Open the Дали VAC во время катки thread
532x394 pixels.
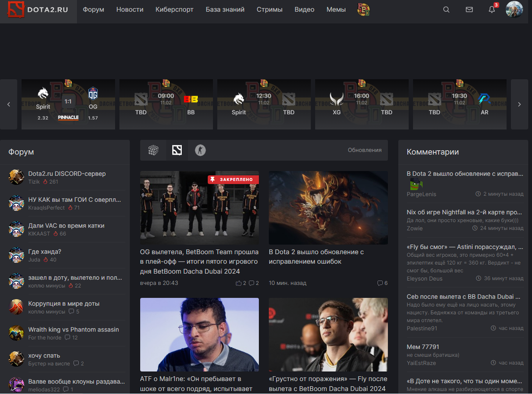66,226
